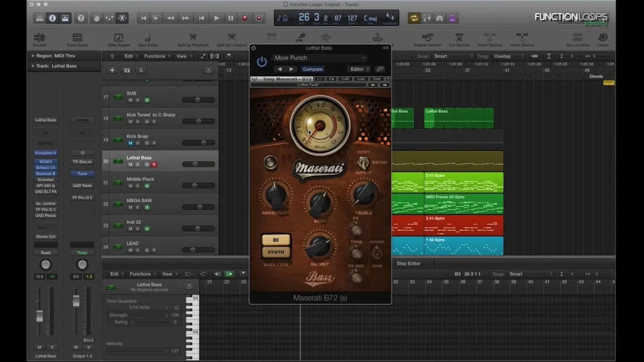Open the Stereo Out output slot
This screenshot has height=362, width=644.
pos(45,236)
